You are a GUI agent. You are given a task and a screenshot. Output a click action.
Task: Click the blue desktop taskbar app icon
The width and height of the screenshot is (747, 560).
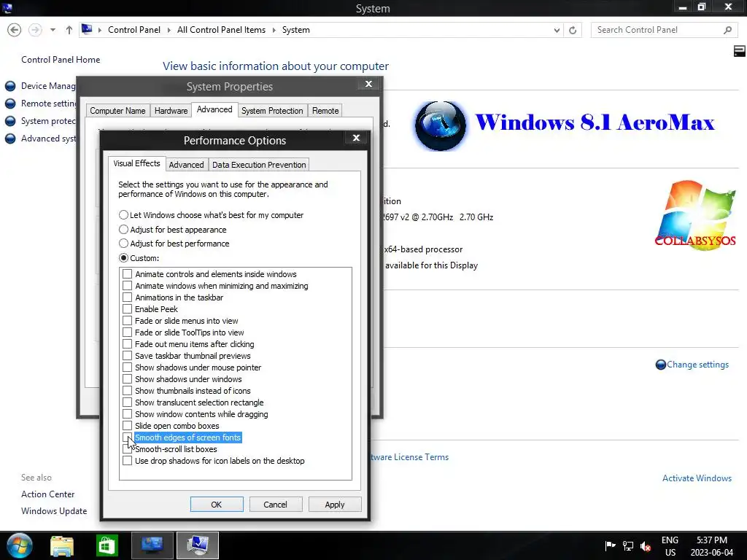point(152,545)
